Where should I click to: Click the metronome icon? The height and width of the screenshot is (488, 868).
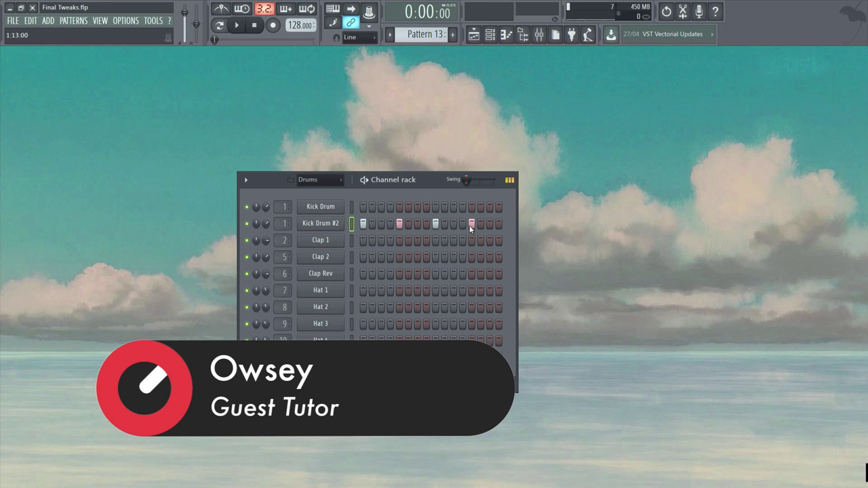[220, 9]
